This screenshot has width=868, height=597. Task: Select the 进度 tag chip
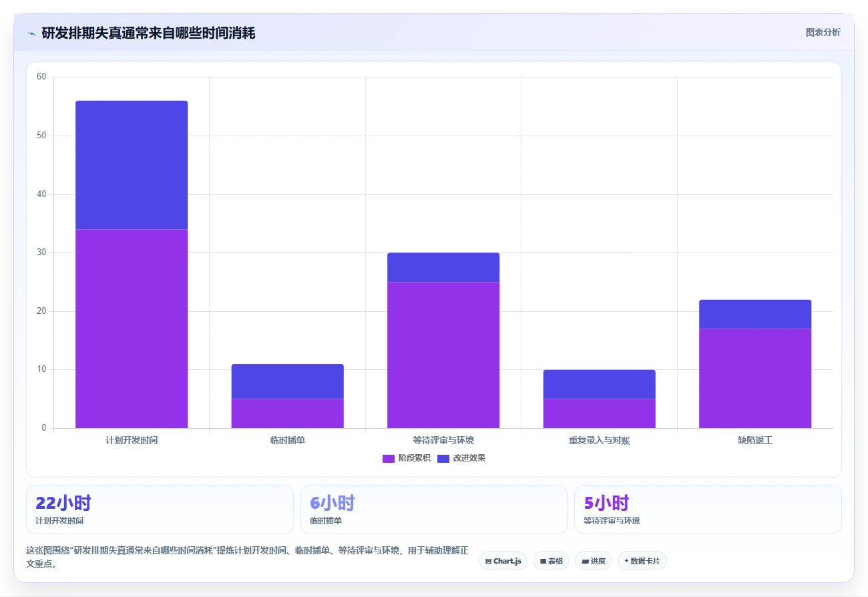point(594,561)
